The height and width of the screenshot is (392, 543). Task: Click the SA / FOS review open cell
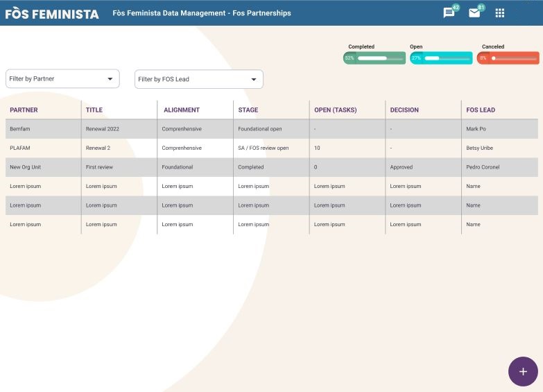point(264,148)
